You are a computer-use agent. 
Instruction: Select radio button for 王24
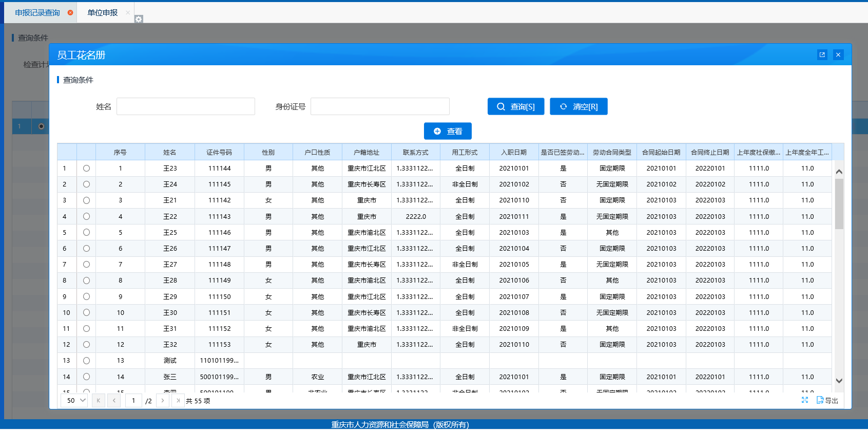pyautogui.click(x=86, y=184)
